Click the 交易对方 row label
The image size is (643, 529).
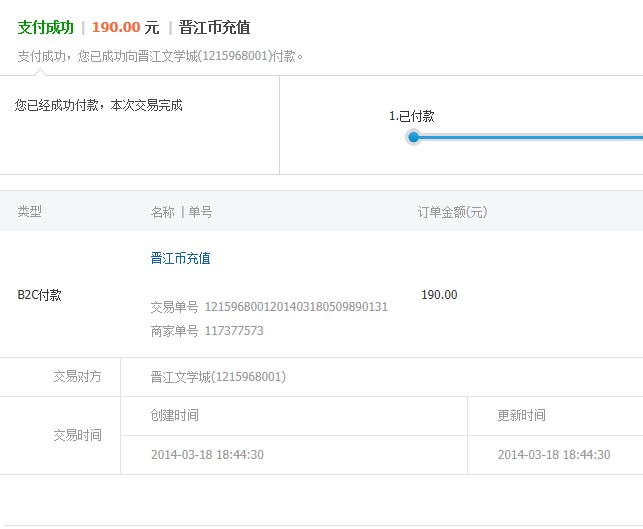tap(77, 376)
